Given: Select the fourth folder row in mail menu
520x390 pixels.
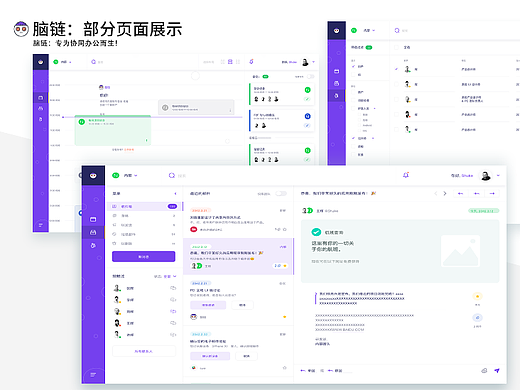Looking at the screenshot, I should 145,234.
